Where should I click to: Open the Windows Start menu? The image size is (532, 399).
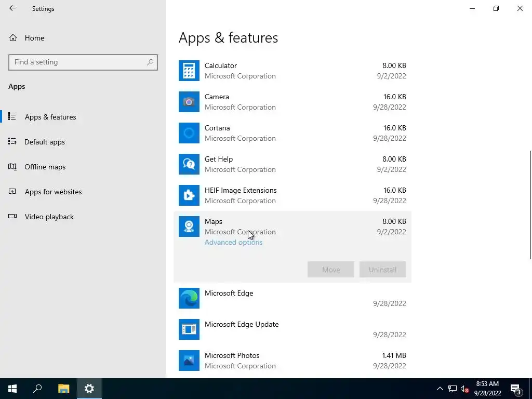pyautogui.click(x=12, y=389)
